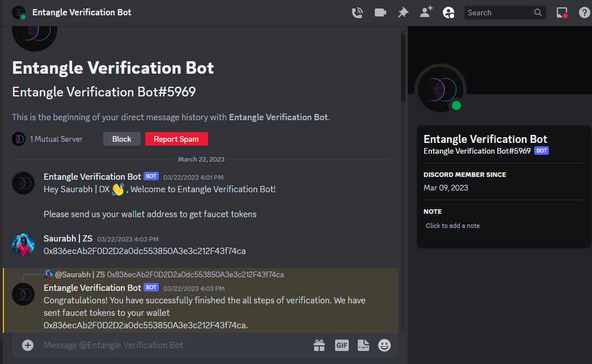The image size is (592, 364).
Task: Click the search magnifier icon
Action: click(x=538, y=12)
